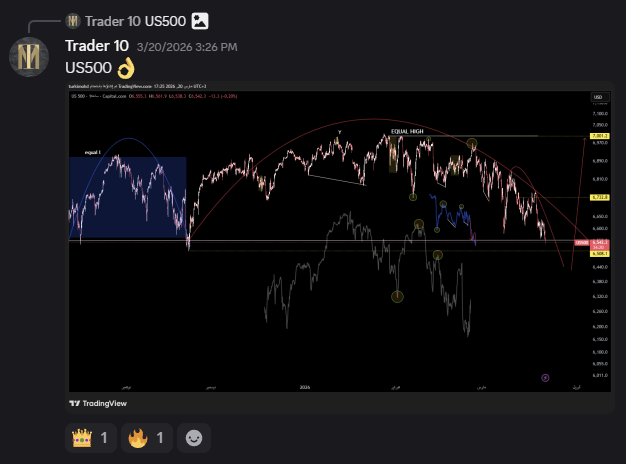Click the 'EQUAL HIGH' label on the chart

[x=407, y=131]
